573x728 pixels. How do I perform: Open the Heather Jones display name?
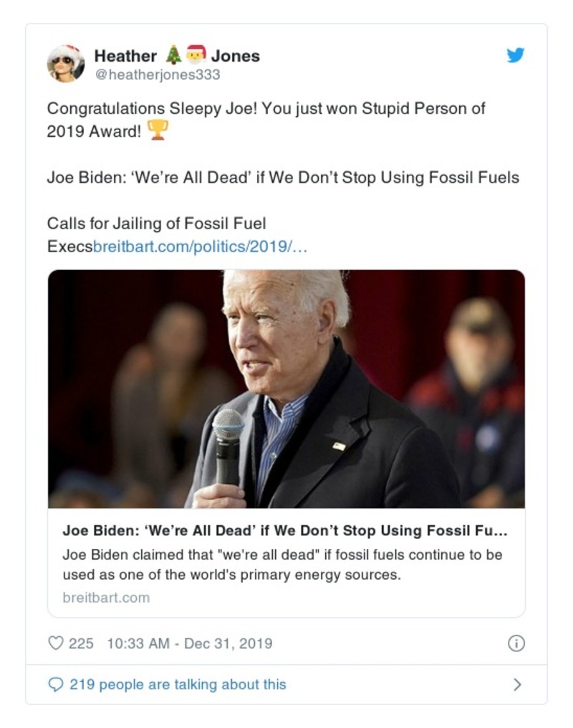(126, 55)
